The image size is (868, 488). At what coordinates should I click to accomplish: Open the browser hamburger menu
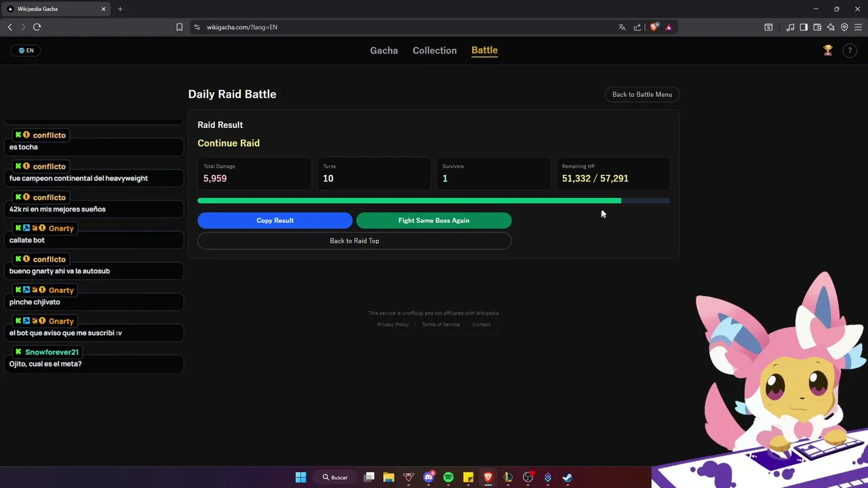pos(858,27)
